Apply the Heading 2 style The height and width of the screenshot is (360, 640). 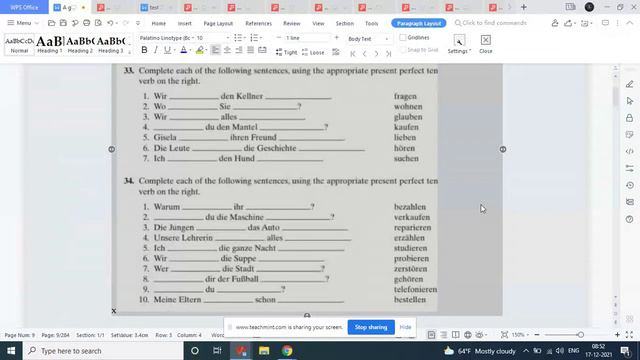point(80,44)
